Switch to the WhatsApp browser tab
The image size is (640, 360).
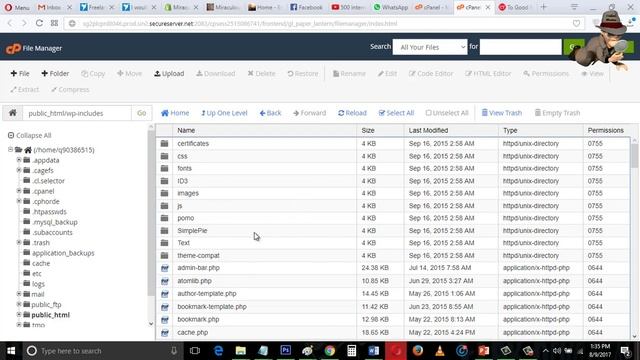[x=391, y=7]
